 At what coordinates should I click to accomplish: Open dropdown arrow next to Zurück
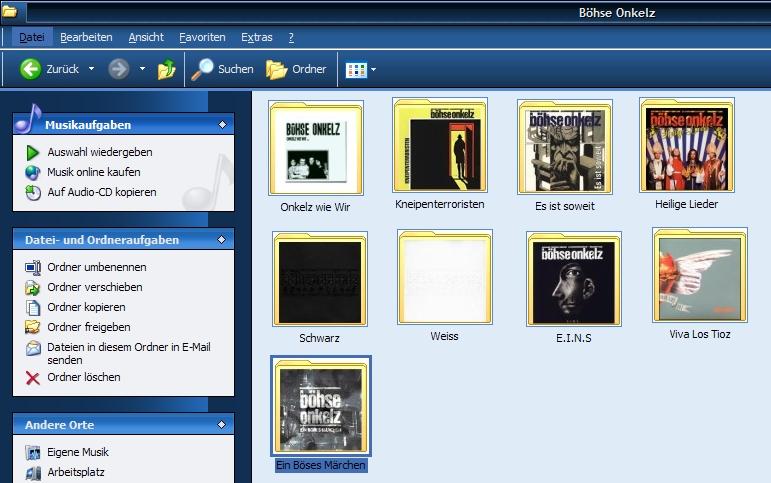pos(91,69)
